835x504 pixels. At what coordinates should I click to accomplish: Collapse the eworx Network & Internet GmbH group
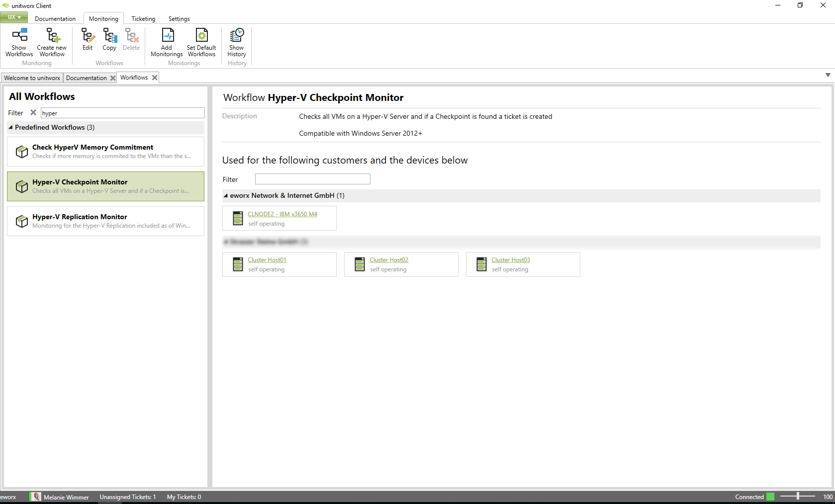(226, 196)
